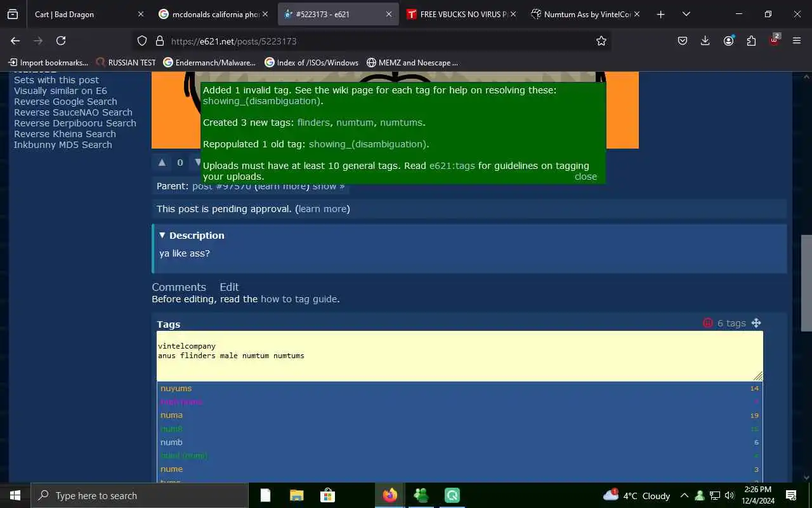
Task: Close the #5223173 - e621 tab
Action: (389, 14)
